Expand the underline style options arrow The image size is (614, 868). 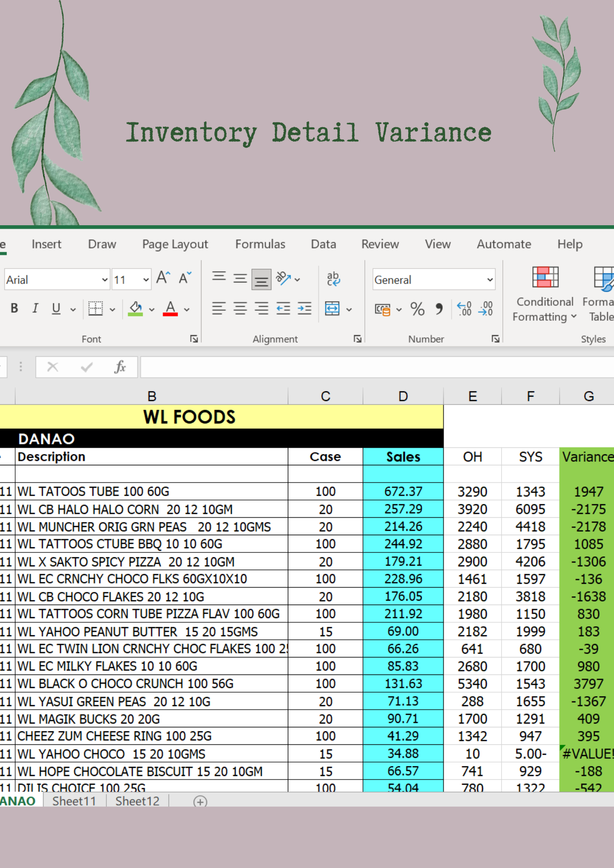tap(73, 310)
